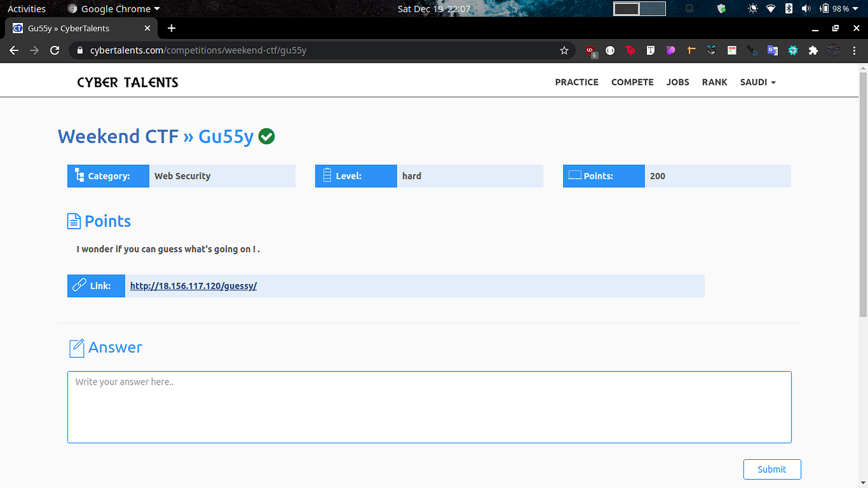Screen dimensions: 868x488
Task: Click the Gu55y title link
Action: 226,136
